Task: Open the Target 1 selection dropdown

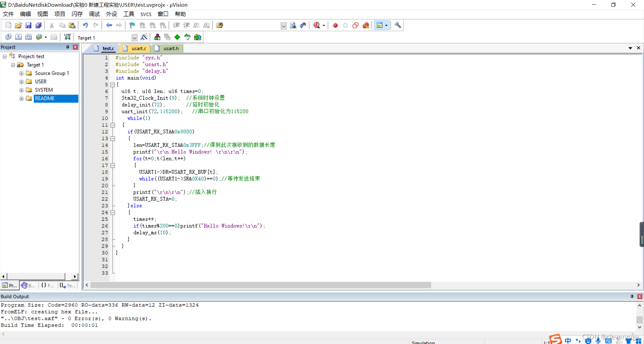Action: 134,37
